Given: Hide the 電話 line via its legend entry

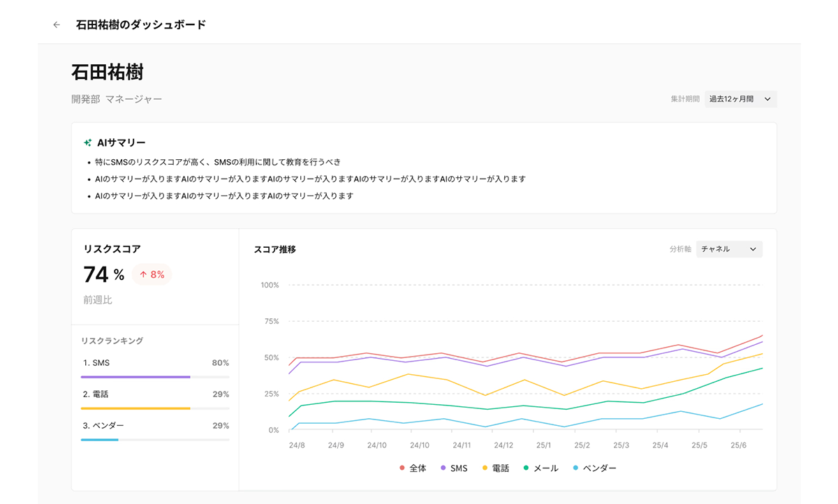Looking at the screenshot, I should [x=500, y=468].
